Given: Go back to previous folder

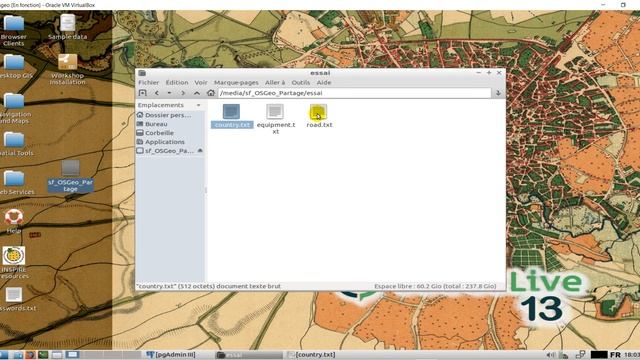Looking at the screenshot, I should click(x=156, y=93).
